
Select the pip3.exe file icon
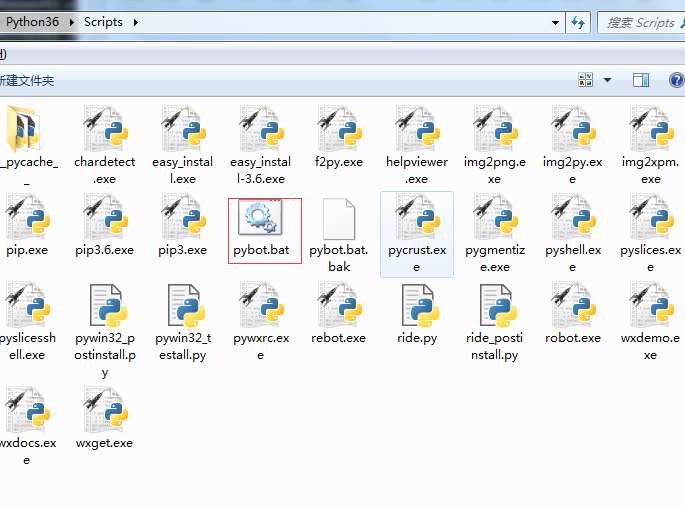pos(183,217)
